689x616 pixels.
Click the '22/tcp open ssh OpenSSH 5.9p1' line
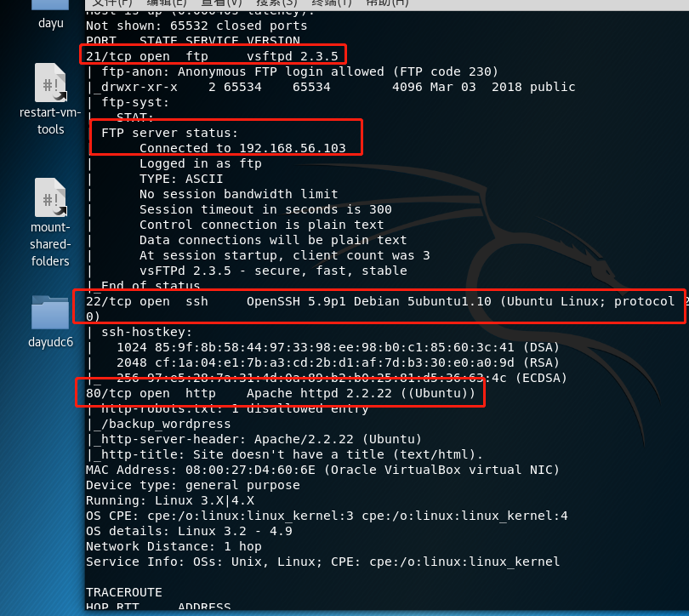pyautogui.click(x=380, y=301)
